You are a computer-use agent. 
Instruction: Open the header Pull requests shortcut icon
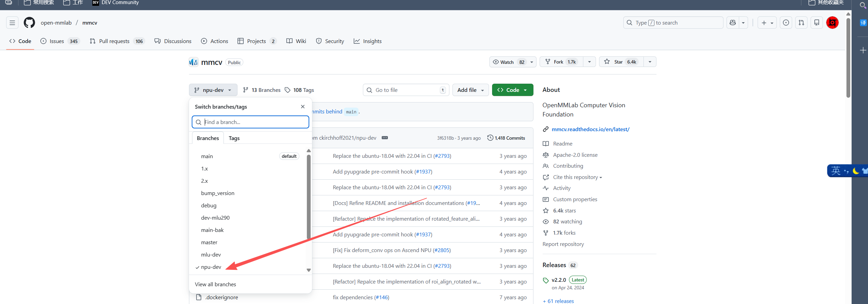[801, 23]
